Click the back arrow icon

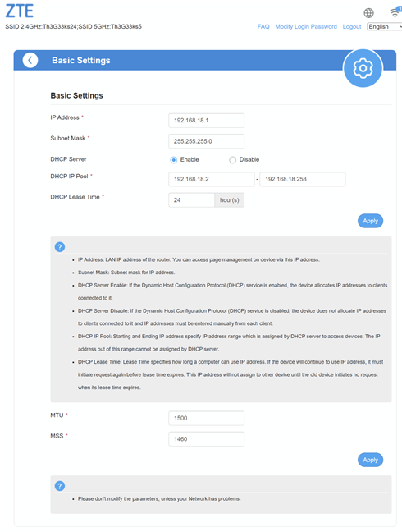pos(30,61)
